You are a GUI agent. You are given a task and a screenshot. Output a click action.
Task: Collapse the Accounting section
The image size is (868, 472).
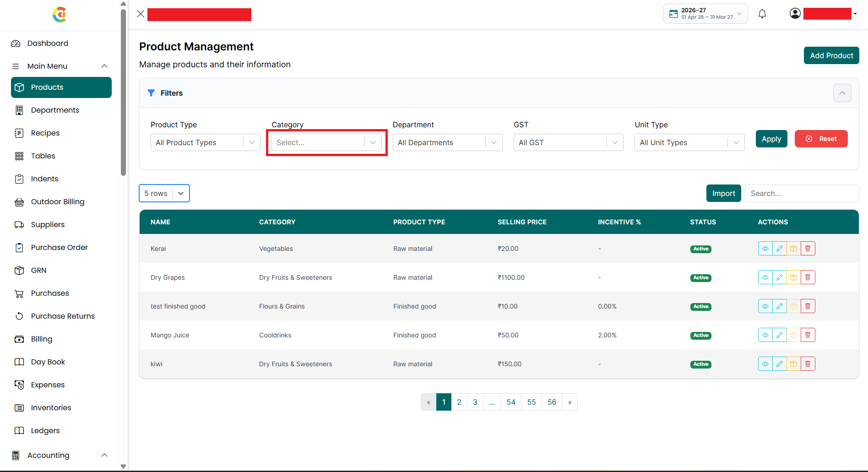click(104, 455)
